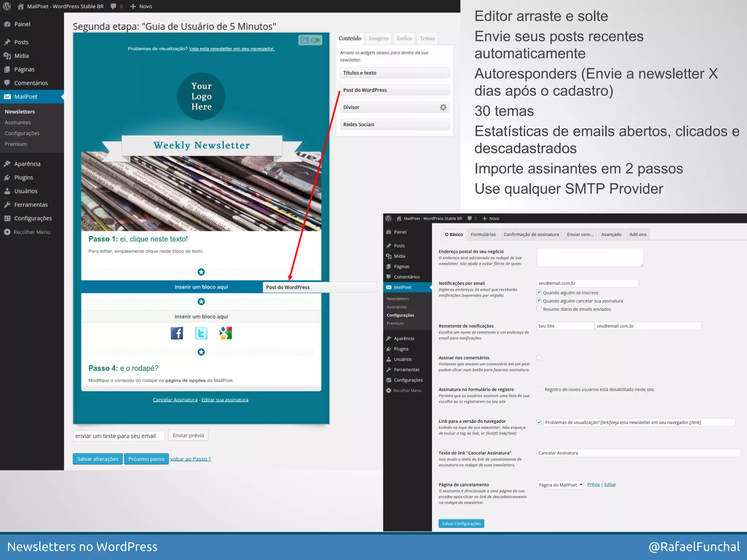The image size is (747, 560).
Task: Collapse Recolher Menu in settings window
Action: pyautogui.click(x=404, y=390)
